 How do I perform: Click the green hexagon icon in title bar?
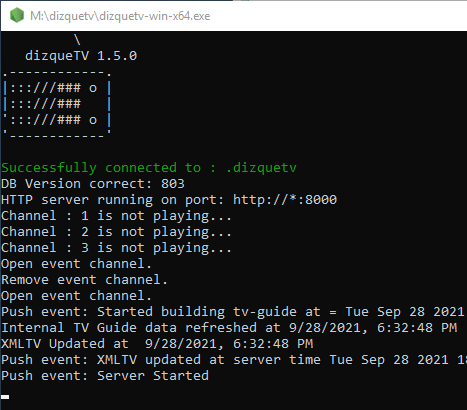point(17,15)
